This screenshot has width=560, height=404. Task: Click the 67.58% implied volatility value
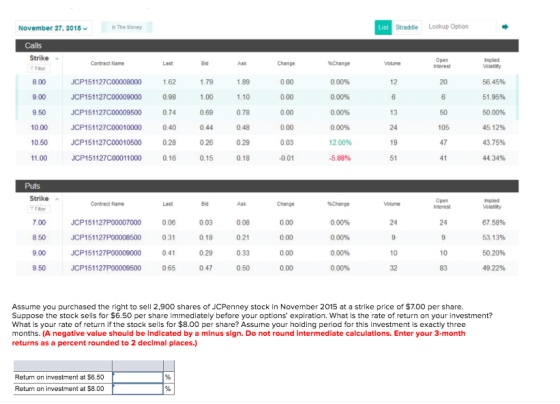pyautogui.click(x=494, y=223)
